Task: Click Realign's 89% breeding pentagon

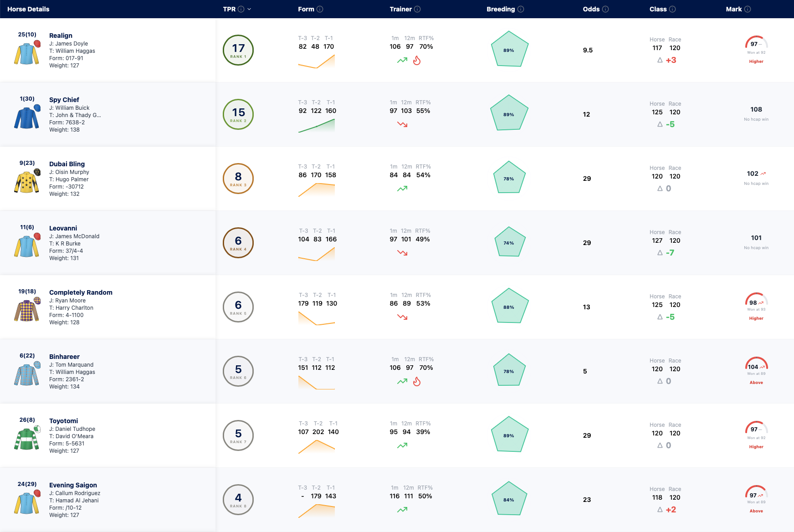Action: (509, 49)
